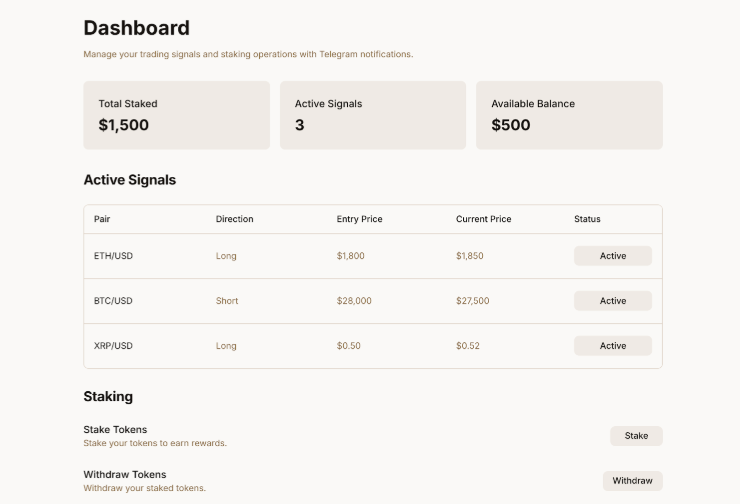Click the Available Balance card
This screenshot has height=504, width=740.
click(568, 115)
